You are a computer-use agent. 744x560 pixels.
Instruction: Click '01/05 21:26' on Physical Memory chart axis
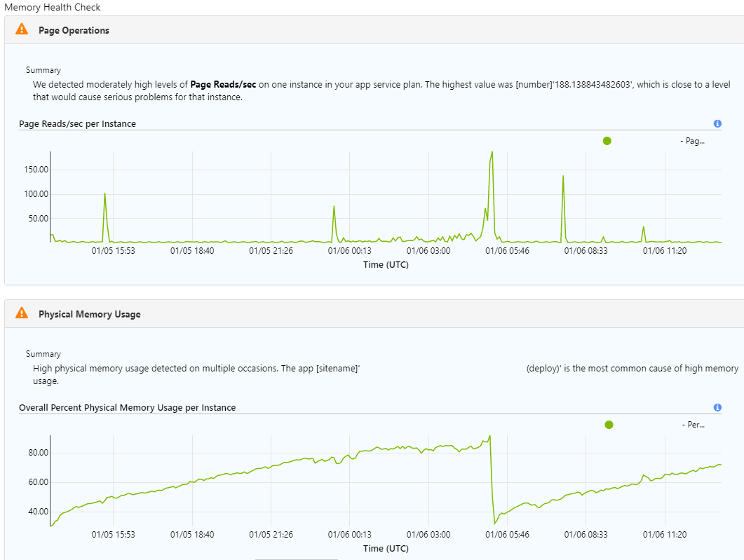click(x=271, y=534)
